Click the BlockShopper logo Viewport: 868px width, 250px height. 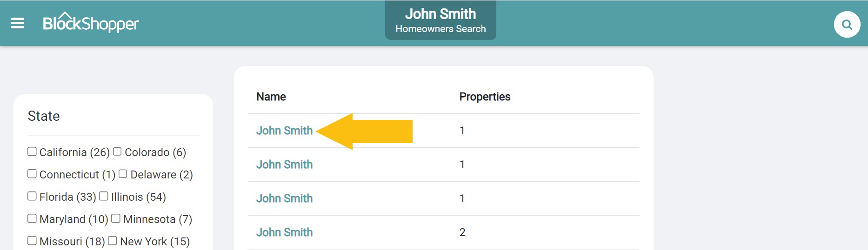click(91, 23)
